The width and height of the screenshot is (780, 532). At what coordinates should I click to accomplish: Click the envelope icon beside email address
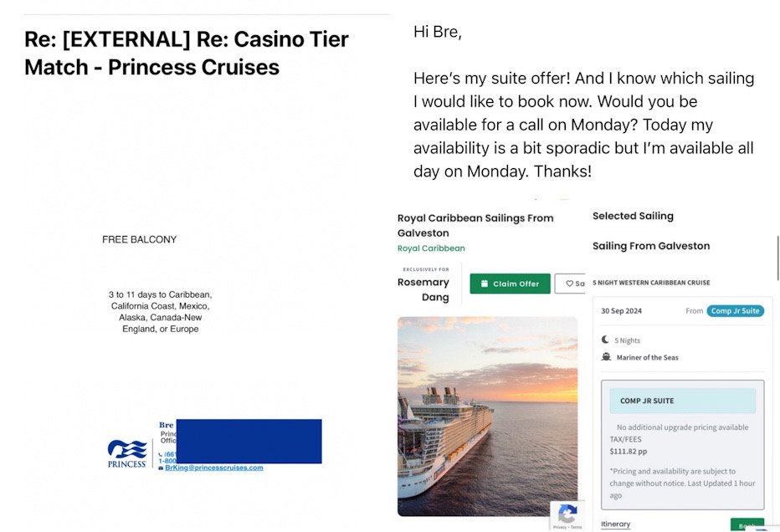pos(161,468)
